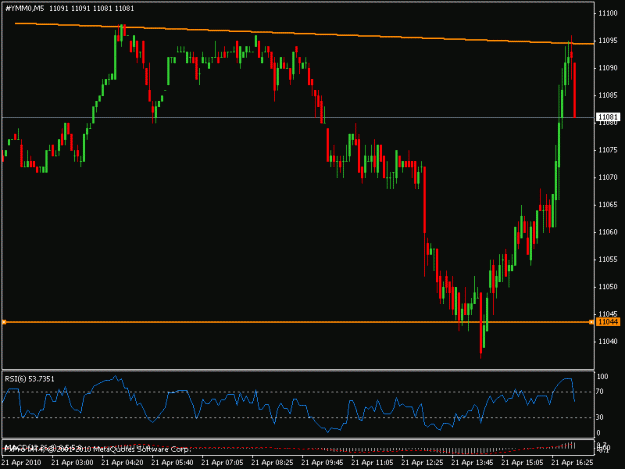Click the left handle of the orange horizontal line
Screen dimensions: 625x469
coord(4,322)
